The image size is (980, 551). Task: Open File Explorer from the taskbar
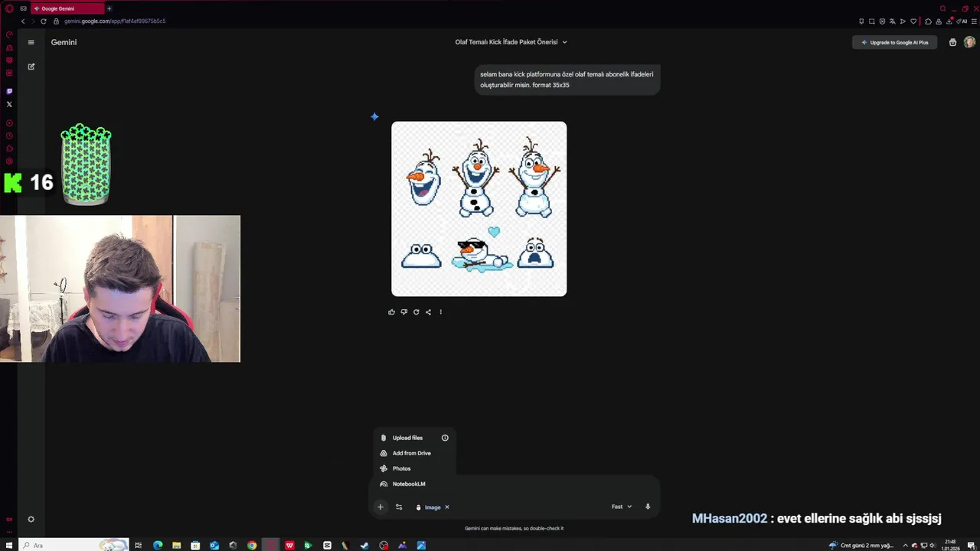click(x=176, y=545)
